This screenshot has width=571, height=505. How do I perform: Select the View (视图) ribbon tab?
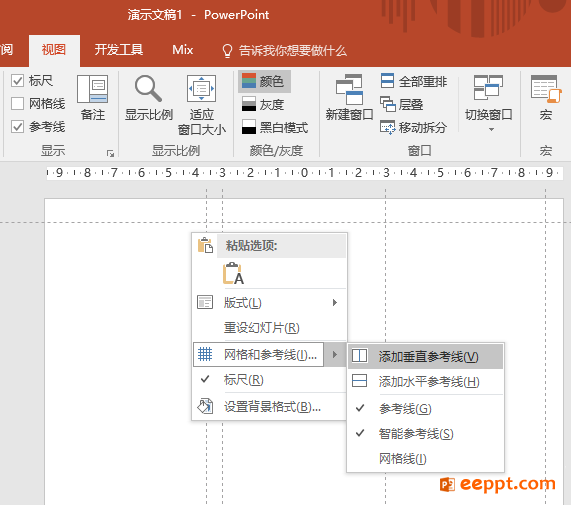[x=54, y=50]
